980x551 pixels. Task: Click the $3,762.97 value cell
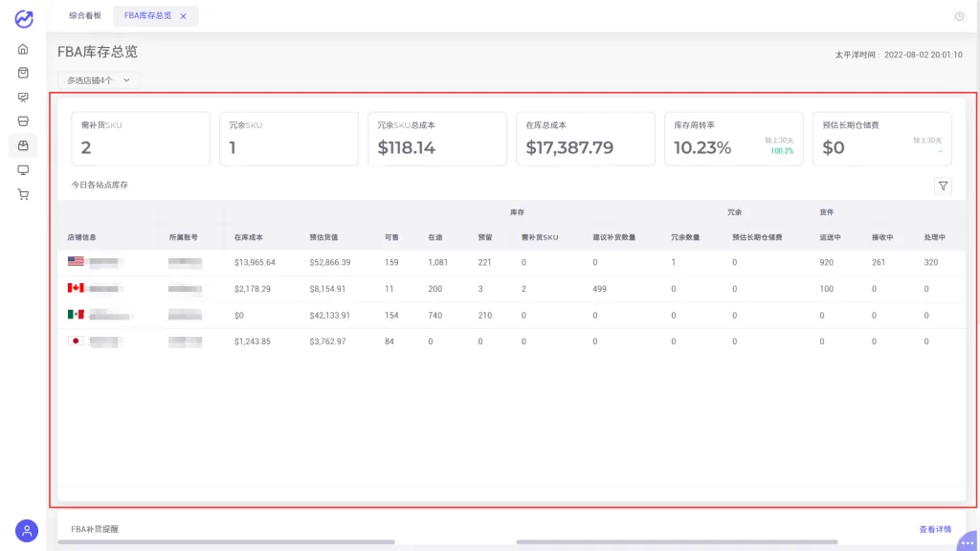[x=327, y=342]
